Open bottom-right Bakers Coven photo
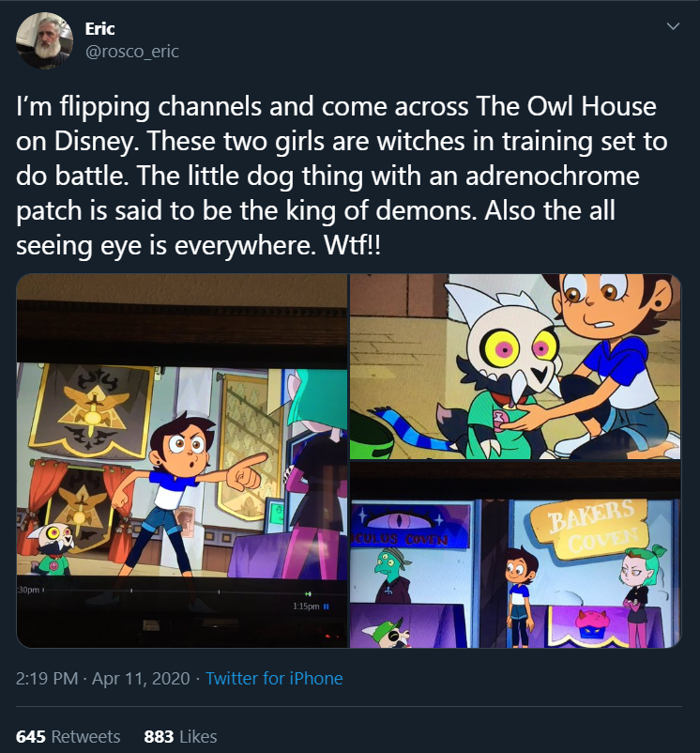Viewport: 700px width, 753px height. pyautogui.click(x=515, y=555)
